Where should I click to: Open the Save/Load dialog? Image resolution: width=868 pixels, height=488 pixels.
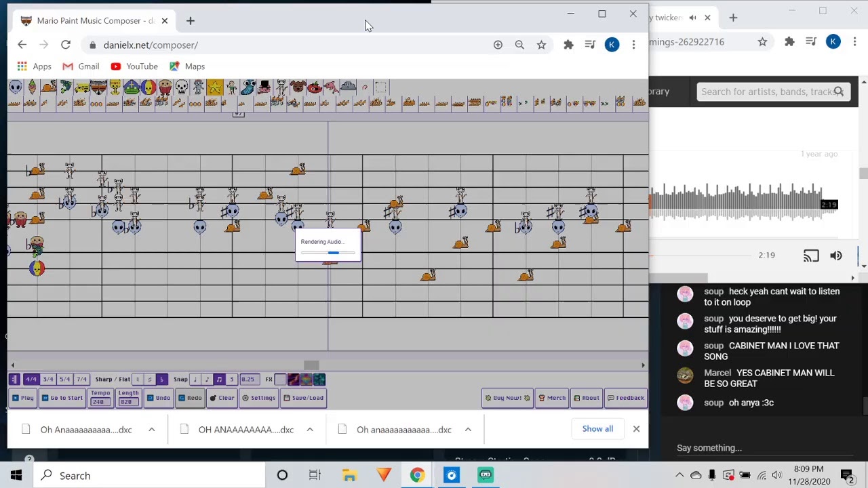tap(304, 398)
